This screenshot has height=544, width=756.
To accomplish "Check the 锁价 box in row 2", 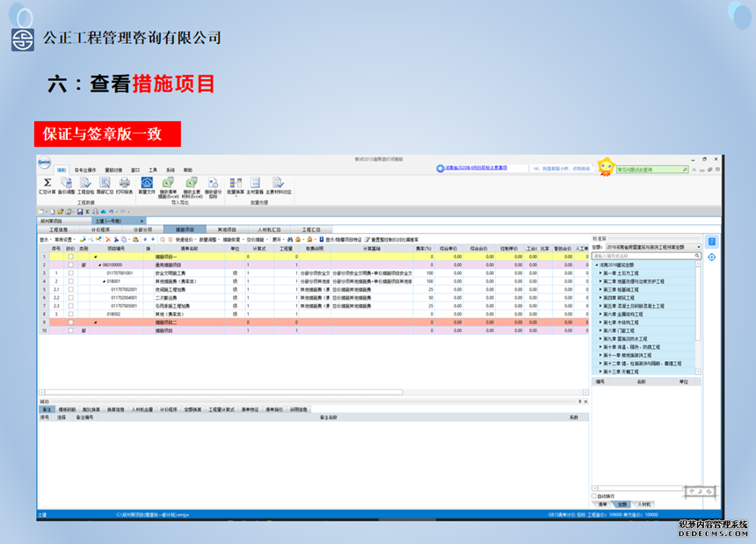I will pyautogui.click(x=70, y=265).
